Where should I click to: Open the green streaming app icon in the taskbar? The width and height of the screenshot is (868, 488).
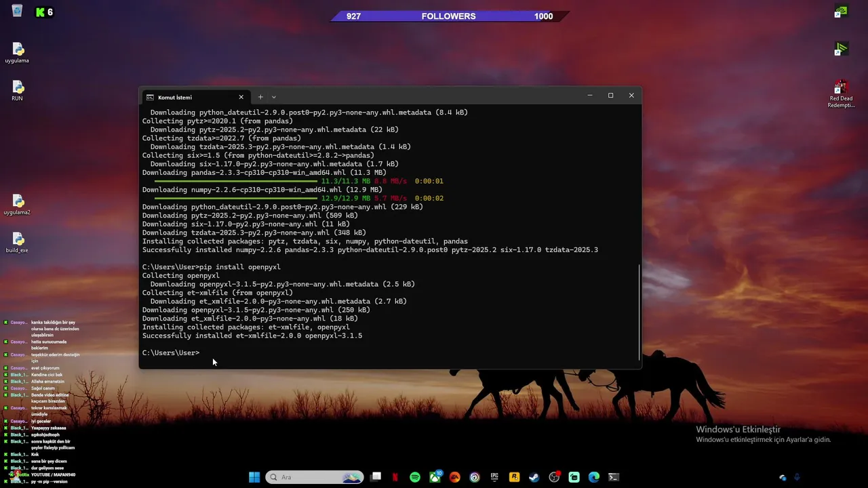[574, 477]
